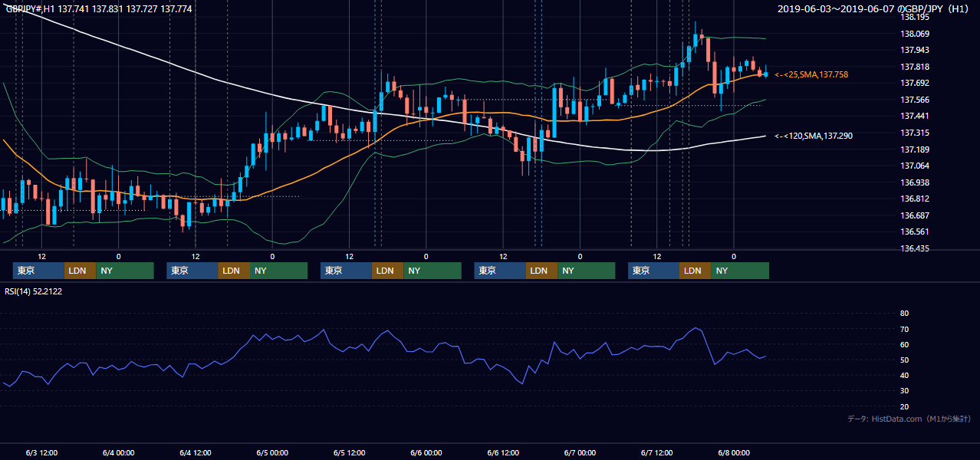Select the 6/5 12:00 time axis label
The width and height of the screenshot is (980, 460).
349,452
